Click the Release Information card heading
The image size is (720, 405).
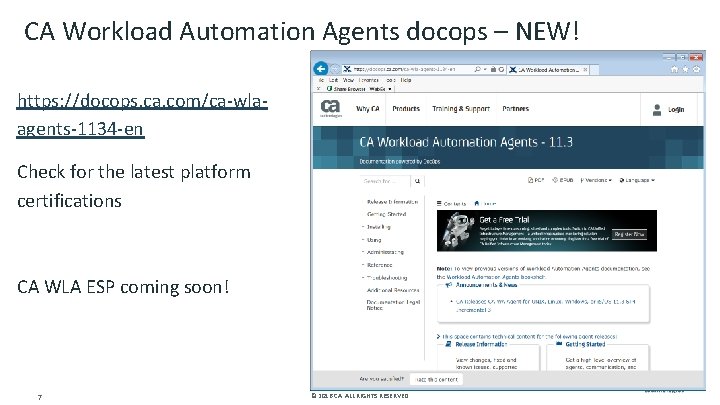point(481,344)
